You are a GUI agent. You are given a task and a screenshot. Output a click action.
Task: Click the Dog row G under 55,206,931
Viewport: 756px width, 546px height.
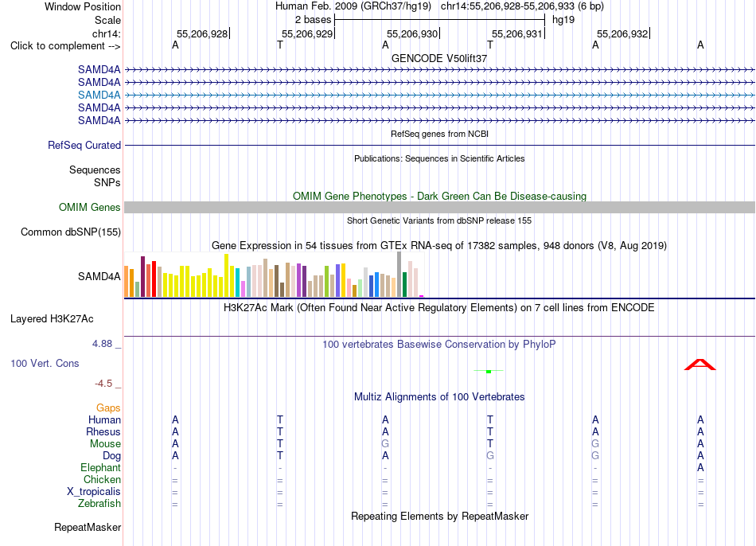coord(490,456)
